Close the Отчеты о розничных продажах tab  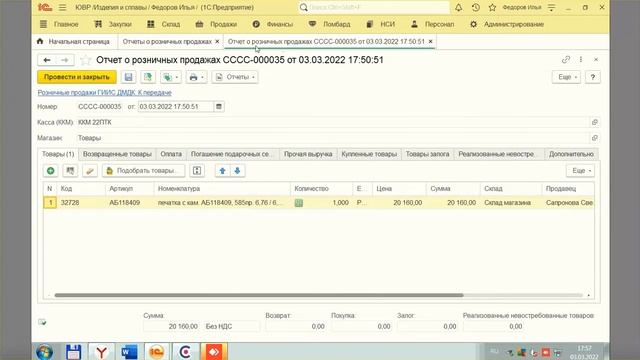pos(217,42)
